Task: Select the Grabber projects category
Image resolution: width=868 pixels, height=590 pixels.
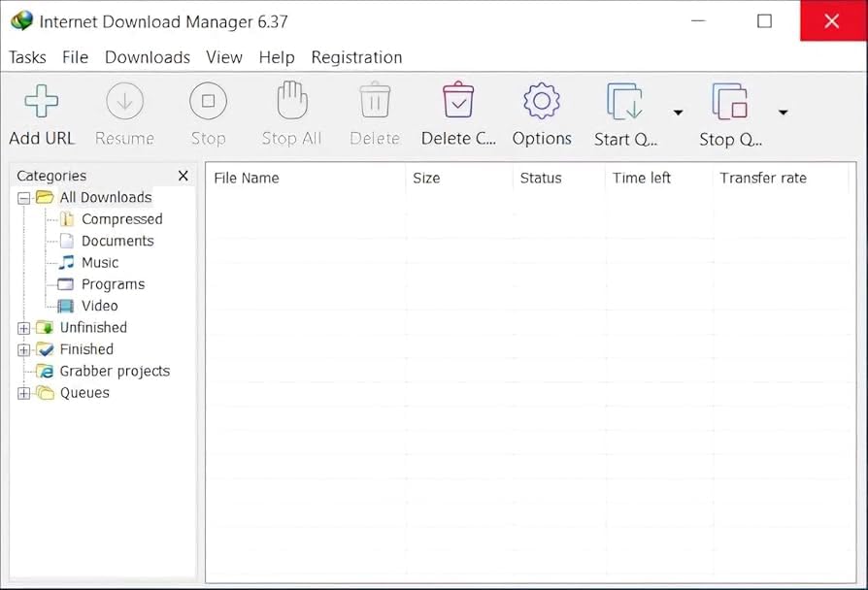Action: (117, 371)
